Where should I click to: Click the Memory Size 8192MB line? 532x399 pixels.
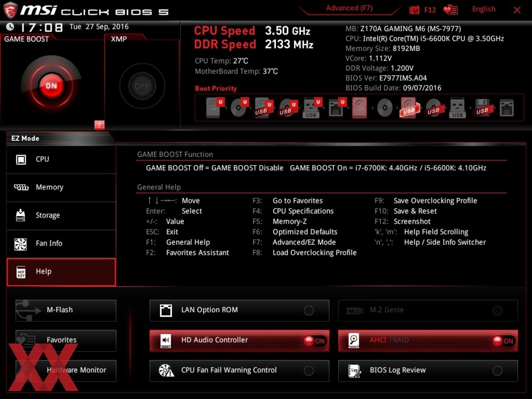tap(383, 49)
